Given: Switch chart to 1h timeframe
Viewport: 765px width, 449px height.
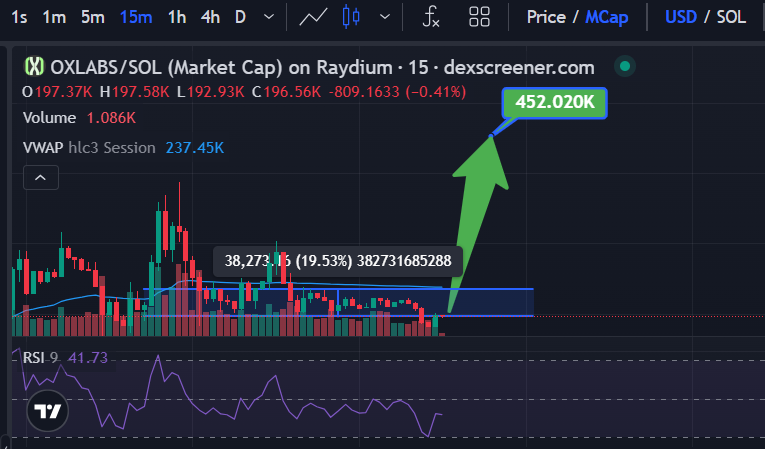Looking at the screenshot, I should click(x=177, y=18).
